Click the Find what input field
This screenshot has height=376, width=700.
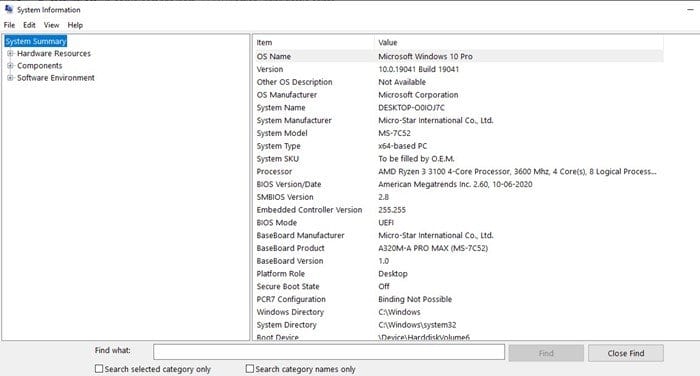click(x=329, y=352)
